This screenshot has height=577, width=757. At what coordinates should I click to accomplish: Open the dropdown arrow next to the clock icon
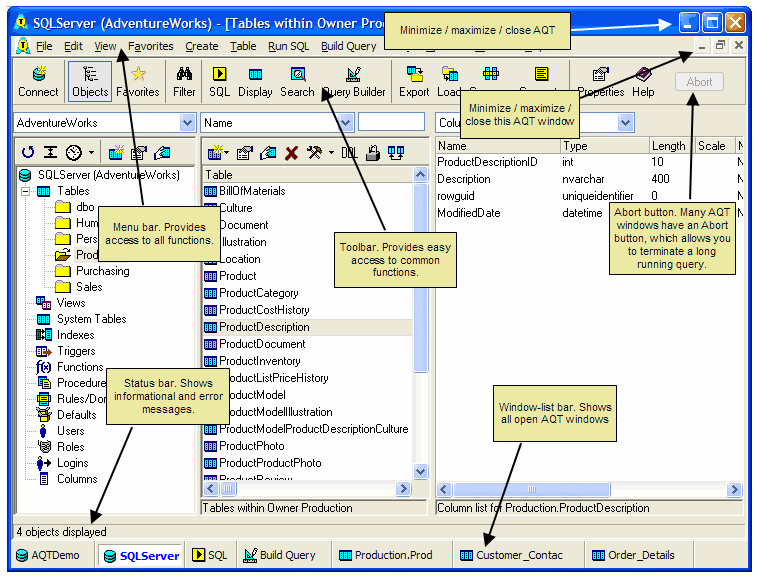91,153
